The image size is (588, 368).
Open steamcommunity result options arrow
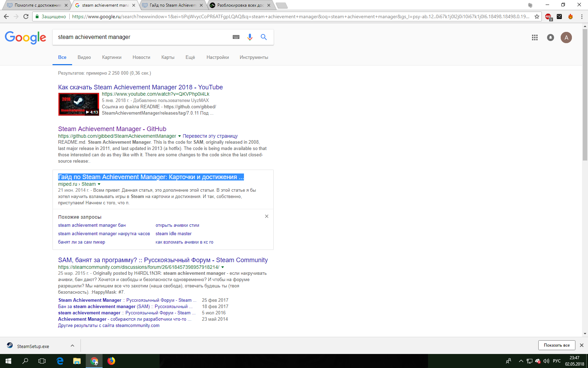click(223, 267)
